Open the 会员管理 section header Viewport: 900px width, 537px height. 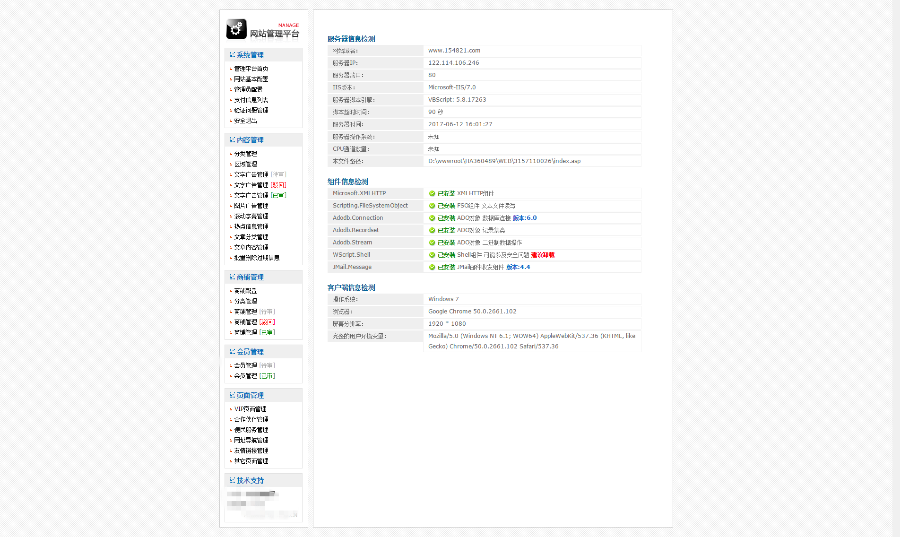(x=263, y=352)
